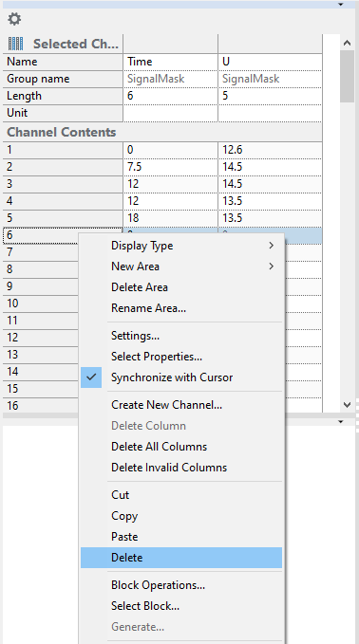Open the top panel dropdown arrow
The image size is (359, 644).
[341, 5]
